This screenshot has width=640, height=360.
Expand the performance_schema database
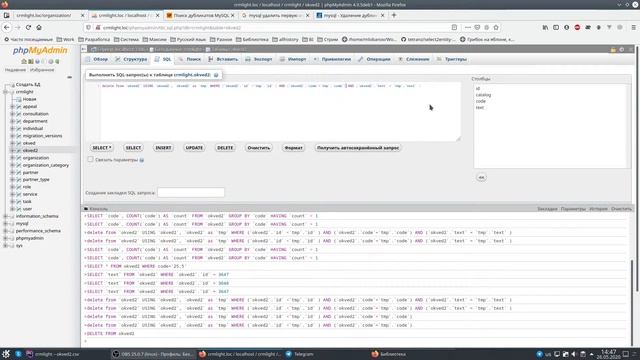click(5, 231)
